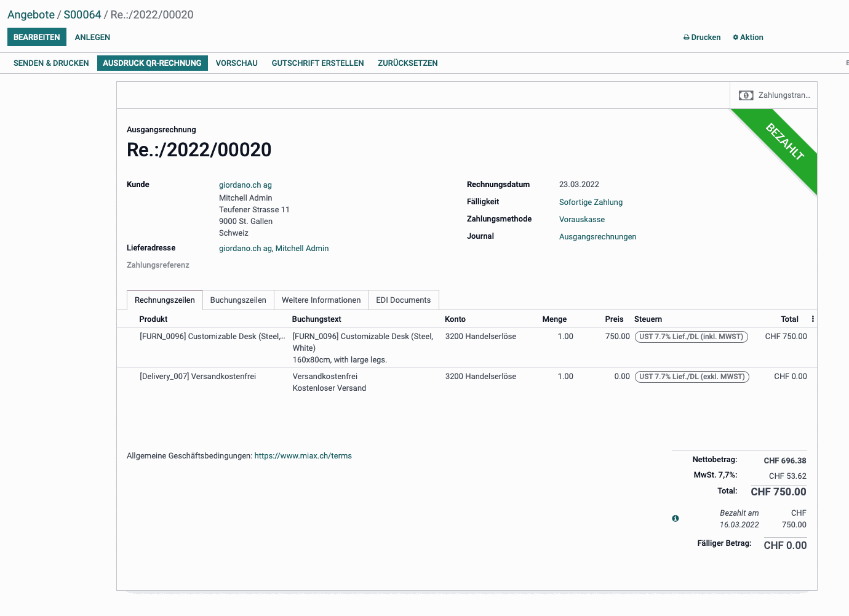
Task: Click the Versandkostenfrei product cell
Action: pos(197,376)
